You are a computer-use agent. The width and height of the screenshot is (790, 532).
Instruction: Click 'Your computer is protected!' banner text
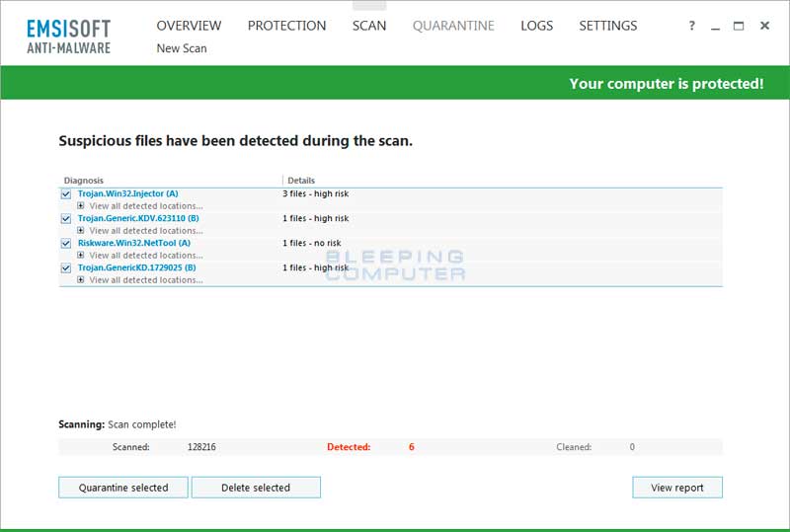click(x=667, y=84)
